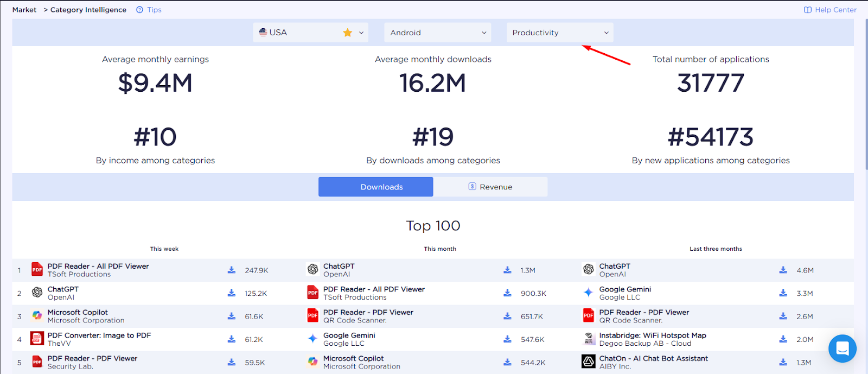Click download icon beside 247.9K

click(232, 270)
